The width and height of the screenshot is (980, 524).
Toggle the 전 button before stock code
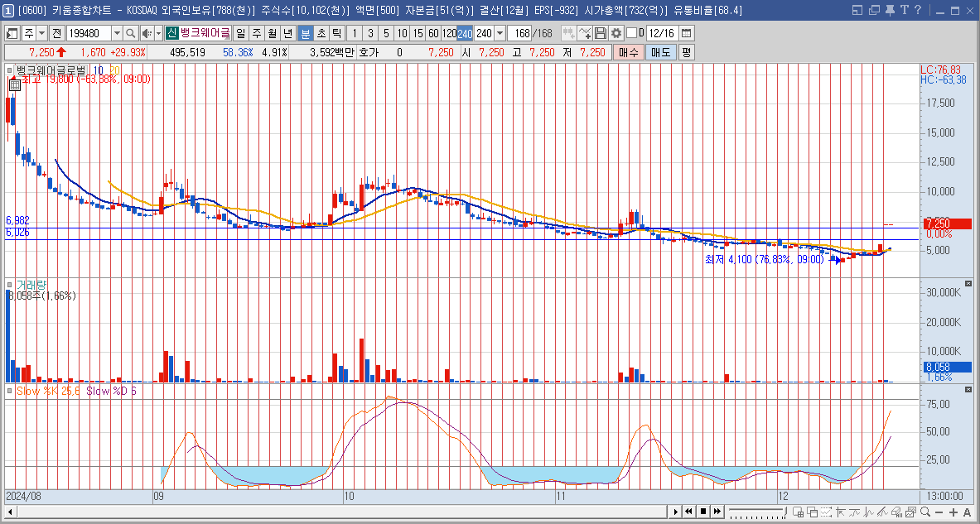point(57,33)
